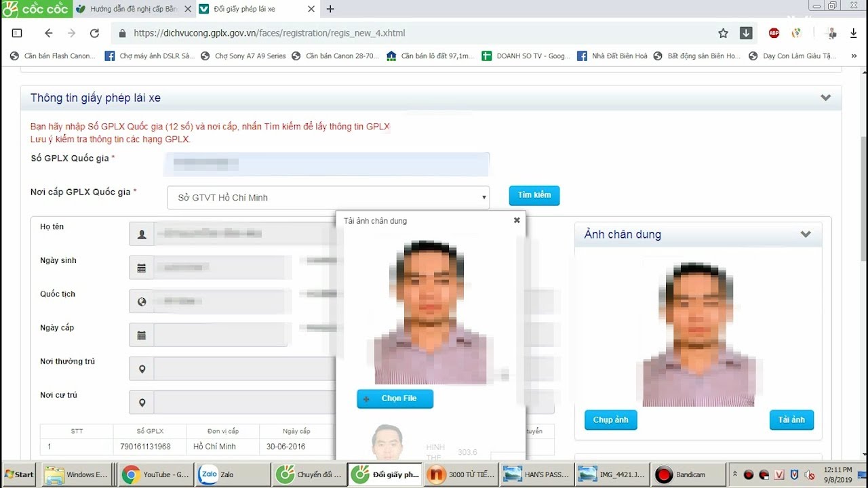
Task: Click the padlock site security icon
Action: 123,33
